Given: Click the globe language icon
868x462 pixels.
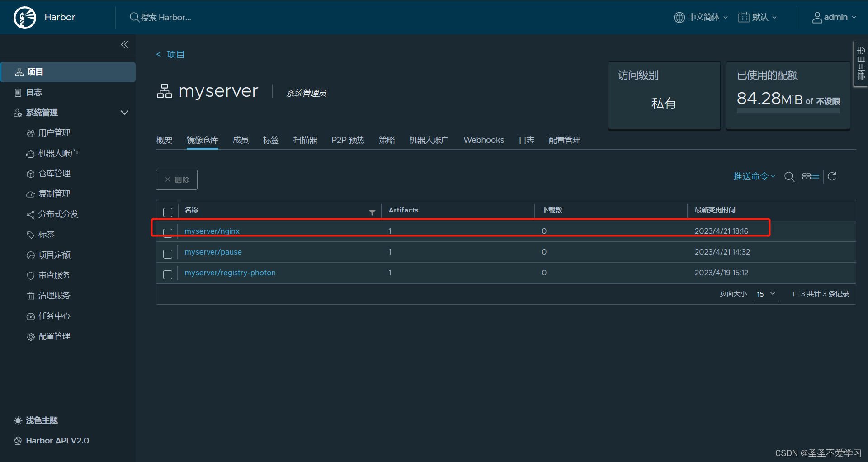Looking at the screenshot, I should coord(679,17).
